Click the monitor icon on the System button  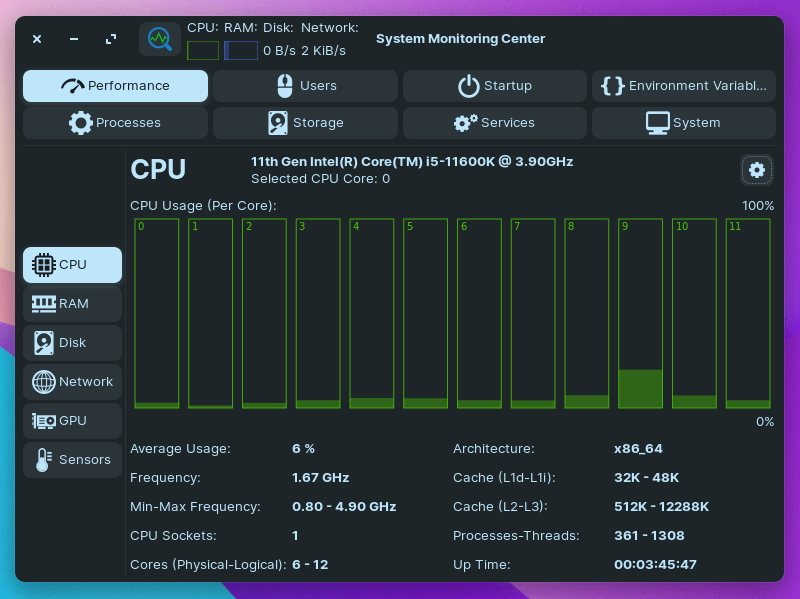(x=656, y=122)
